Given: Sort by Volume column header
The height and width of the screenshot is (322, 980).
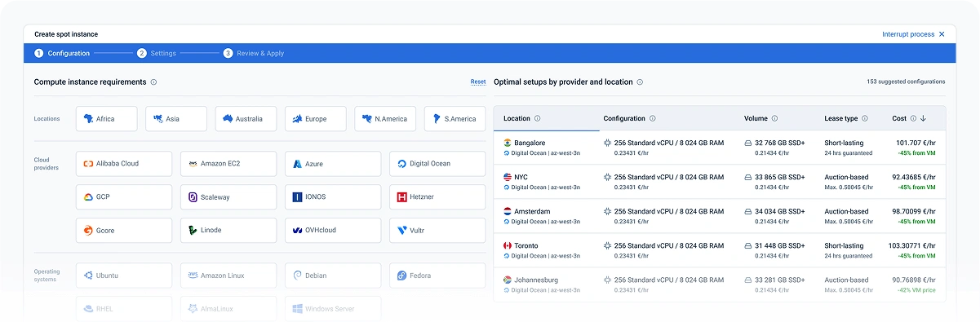Looking at the screenshot, I should coord(756,118).
